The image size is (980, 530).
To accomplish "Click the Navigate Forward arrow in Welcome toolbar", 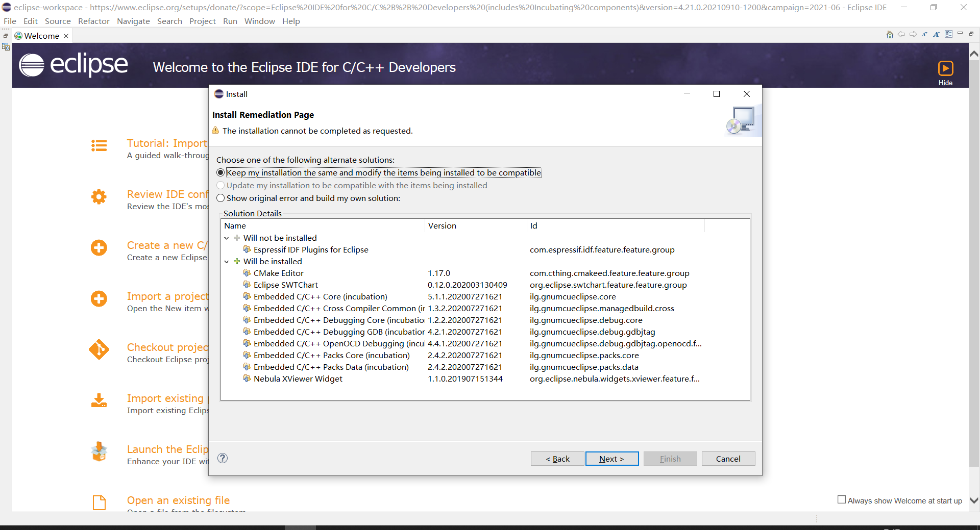I will [x=913, y=34].
